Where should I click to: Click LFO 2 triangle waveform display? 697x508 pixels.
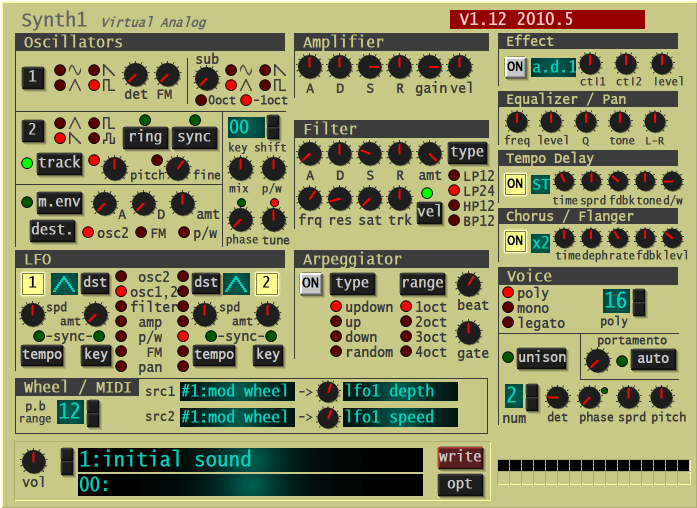(236, 284)
